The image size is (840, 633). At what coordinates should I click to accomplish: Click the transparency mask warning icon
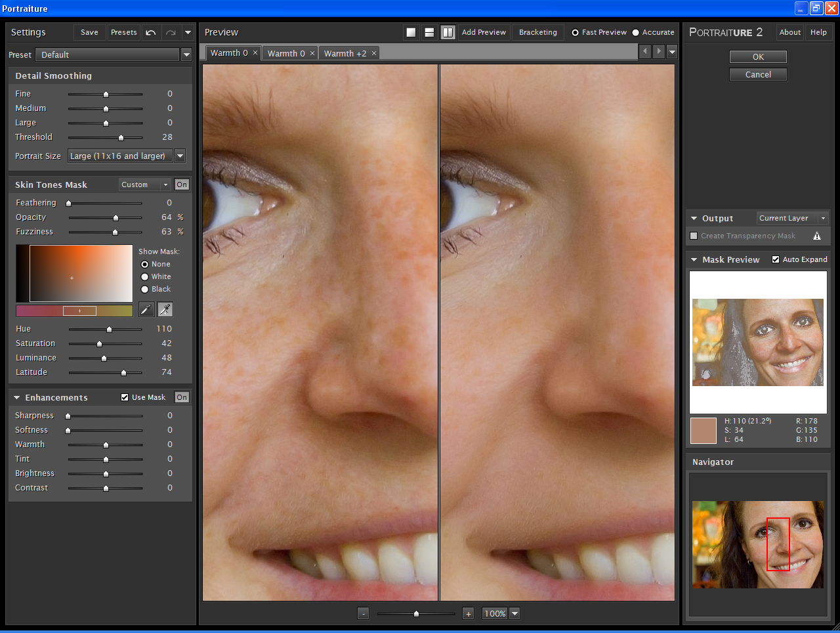point(818,236)
